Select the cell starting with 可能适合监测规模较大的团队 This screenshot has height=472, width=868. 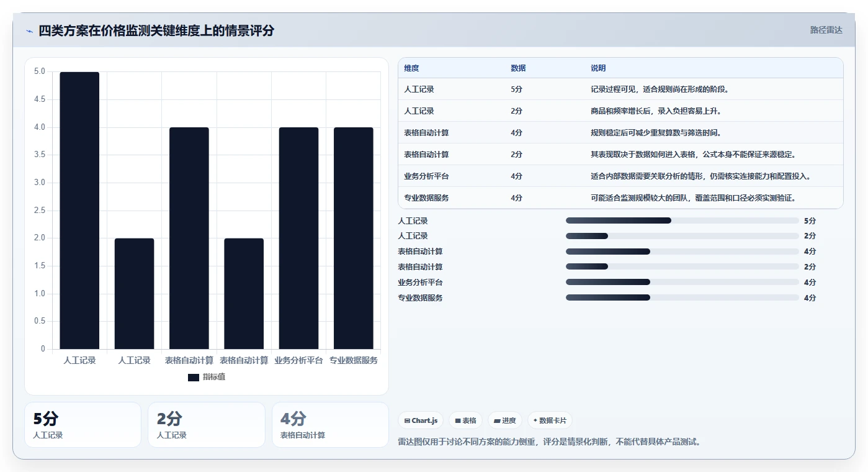[x=693, y=198]
